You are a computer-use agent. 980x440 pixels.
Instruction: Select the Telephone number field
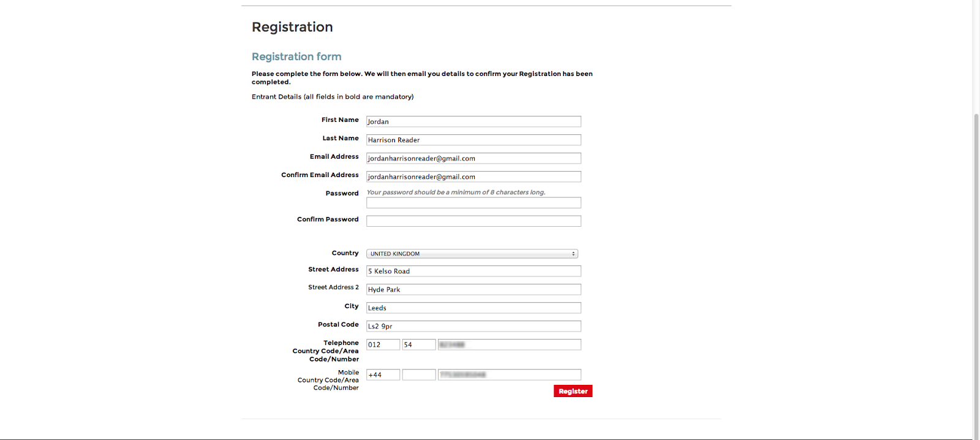point(510,344)
